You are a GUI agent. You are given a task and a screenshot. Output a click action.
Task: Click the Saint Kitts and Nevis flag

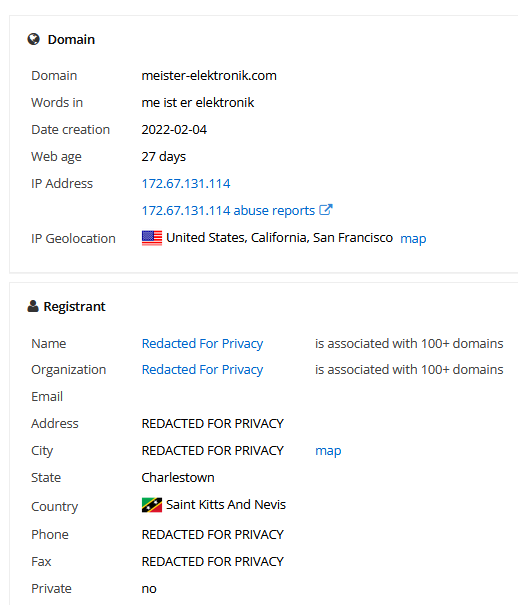coord(152,505)
